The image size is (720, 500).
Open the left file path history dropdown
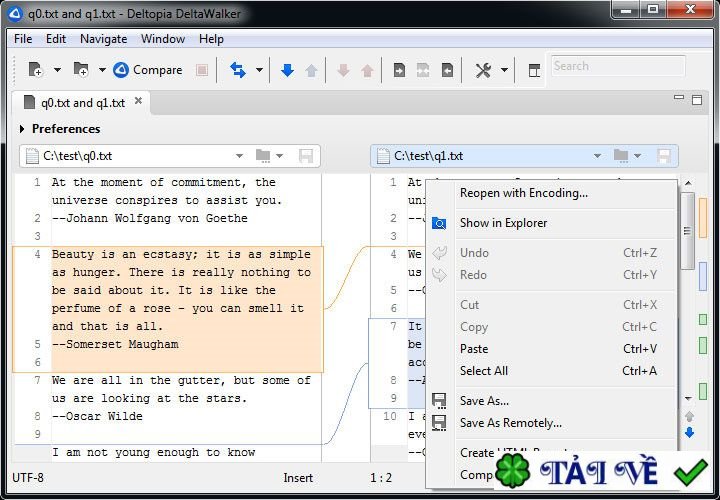239,156
